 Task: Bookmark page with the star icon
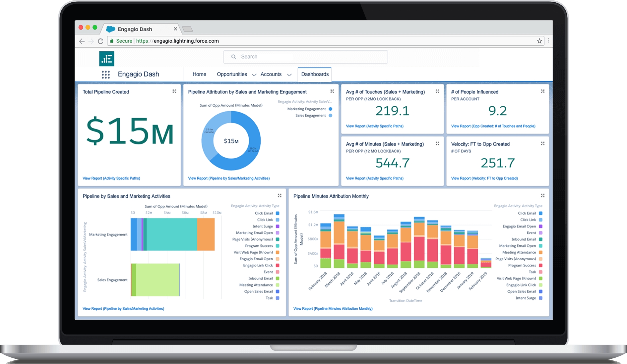pos(539,41)
